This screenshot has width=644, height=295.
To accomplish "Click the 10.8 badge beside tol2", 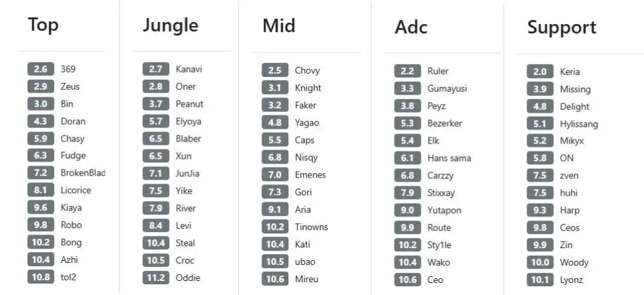I will 40,277.
